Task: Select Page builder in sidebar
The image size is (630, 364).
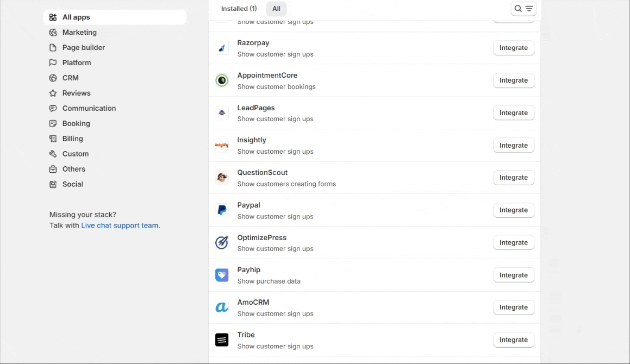Action: click(x=84, y=48)
